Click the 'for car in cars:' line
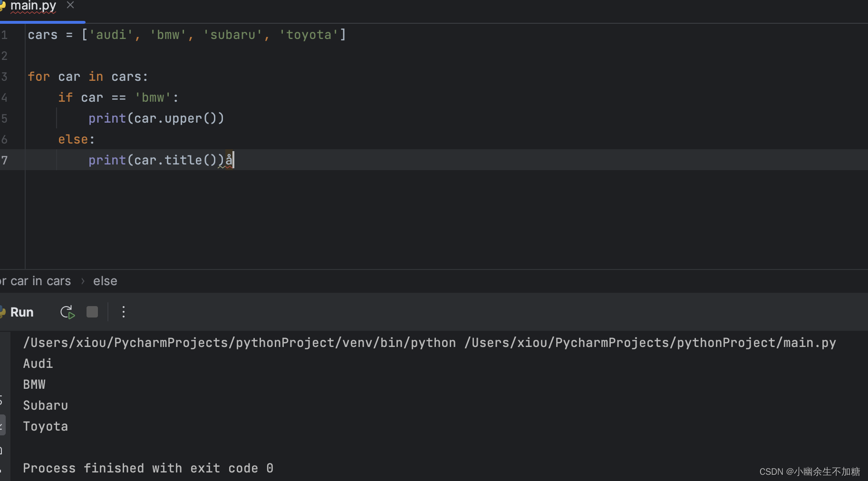 [88, 77]
